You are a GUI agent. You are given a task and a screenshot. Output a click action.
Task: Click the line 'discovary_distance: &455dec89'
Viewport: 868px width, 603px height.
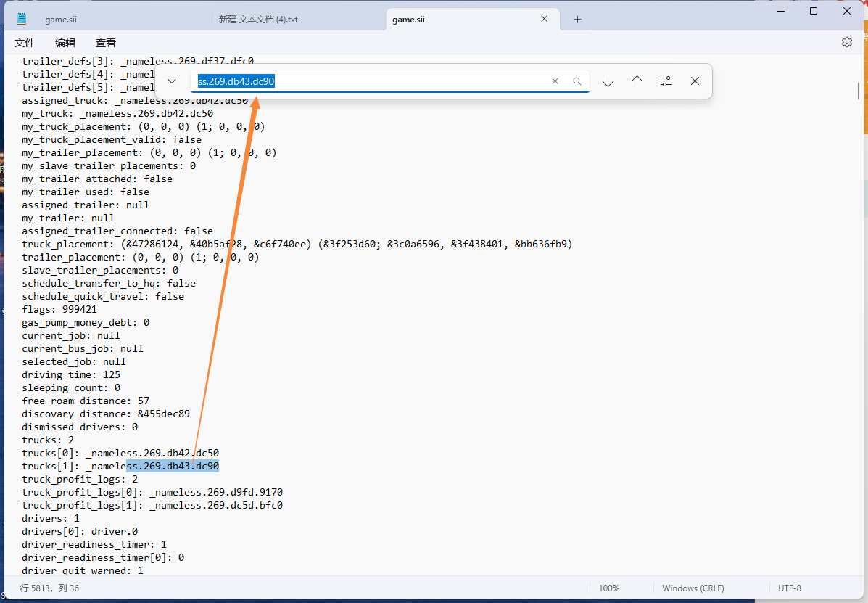[x=106, y=414]
